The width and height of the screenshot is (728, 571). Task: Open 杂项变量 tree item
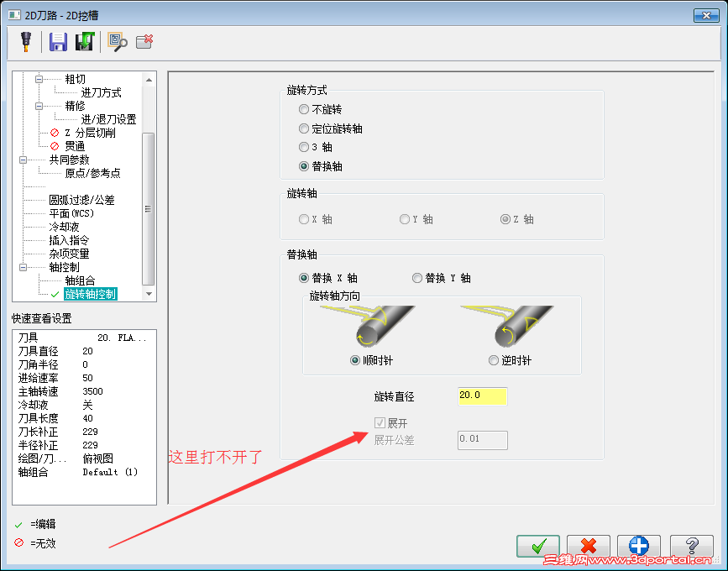69,254
